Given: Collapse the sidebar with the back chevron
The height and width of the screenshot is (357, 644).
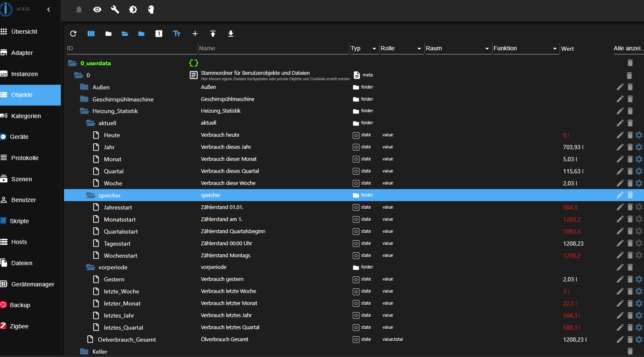Looking at the screenshot, I should click(x=49, y=9).
